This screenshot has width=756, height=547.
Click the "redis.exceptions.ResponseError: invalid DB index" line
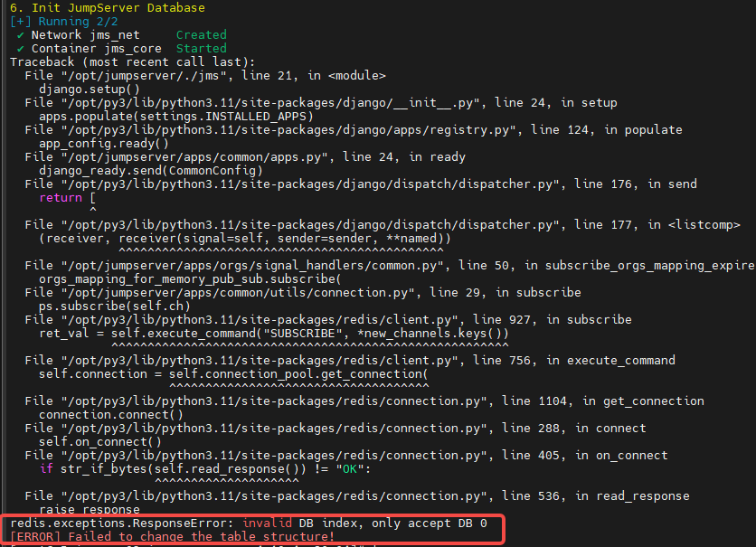[x=249, y=523]
